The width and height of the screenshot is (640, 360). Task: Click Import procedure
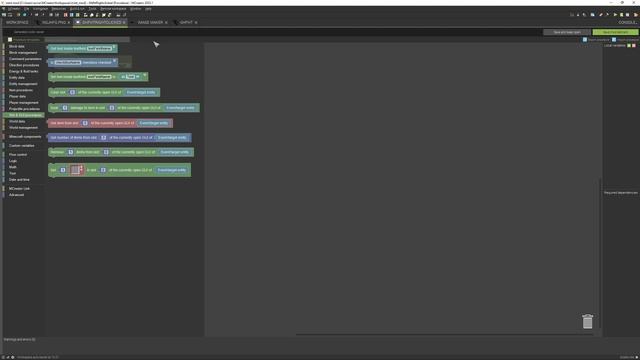pyautogui.click(x=625, y=40)
